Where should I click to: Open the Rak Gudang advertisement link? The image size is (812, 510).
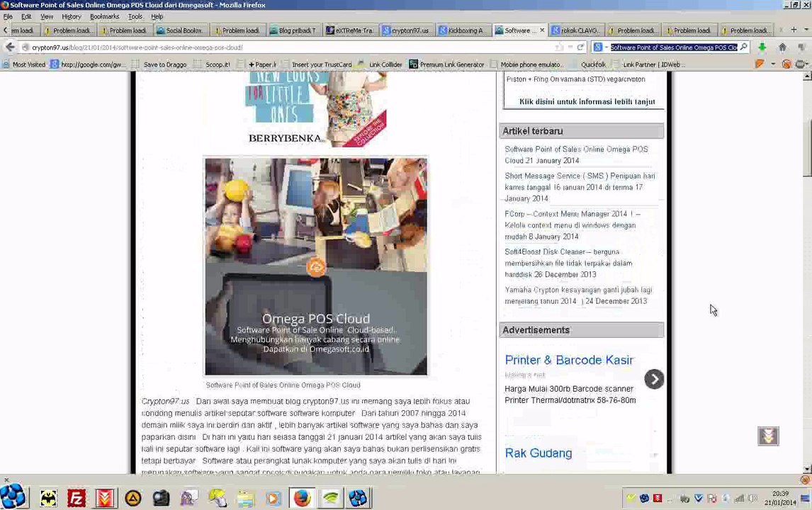coord(538,453)
